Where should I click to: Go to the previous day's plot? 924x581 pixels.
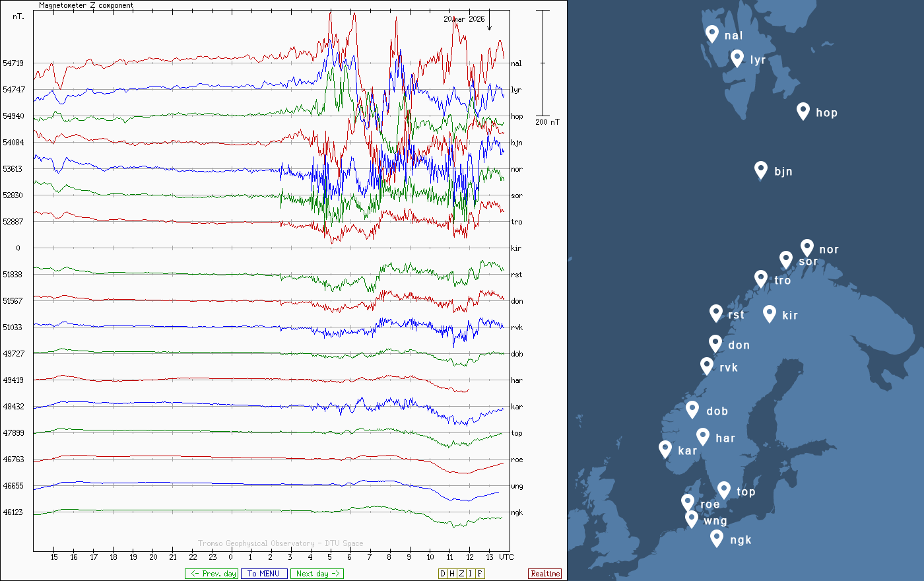pyautogui.click(x=211, y=574)
